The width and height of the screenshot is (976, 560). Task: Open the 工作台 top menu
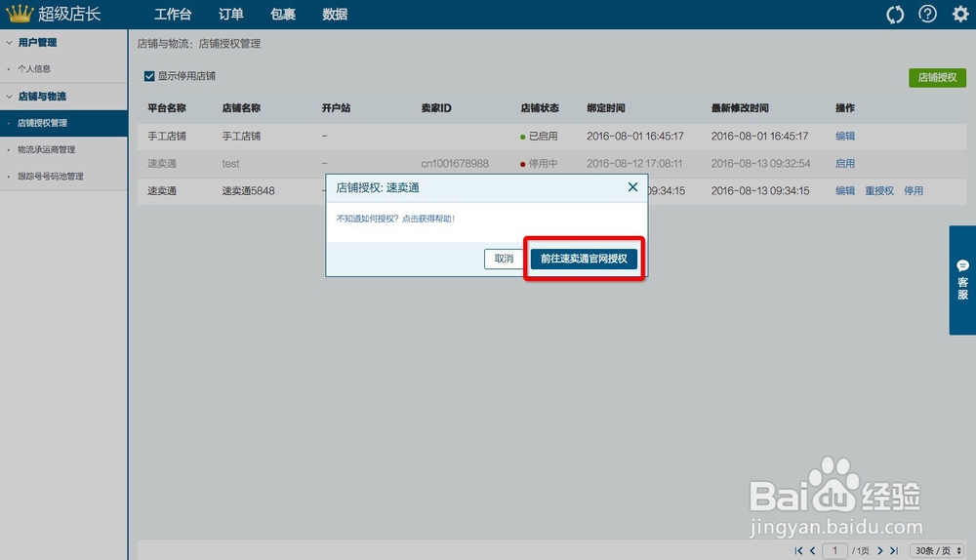(173, 15)
